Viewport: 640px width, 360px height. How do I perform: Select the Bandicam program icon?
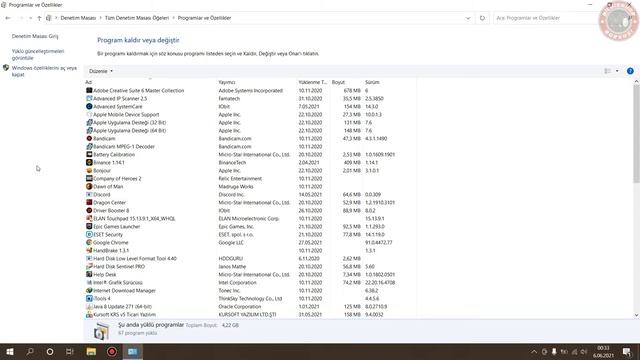pyautogui.click(x=89, y=138)
